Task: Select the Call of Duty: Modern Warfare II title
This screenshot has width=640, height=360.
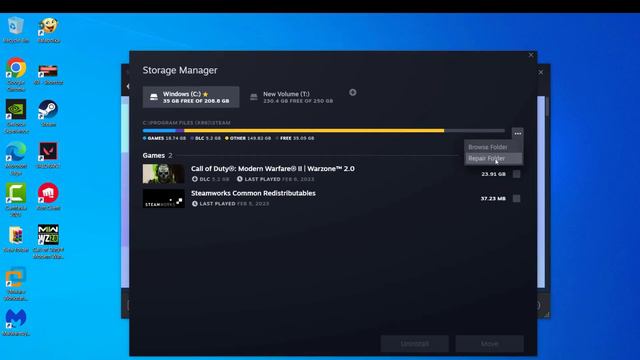Action: [273, 169]
